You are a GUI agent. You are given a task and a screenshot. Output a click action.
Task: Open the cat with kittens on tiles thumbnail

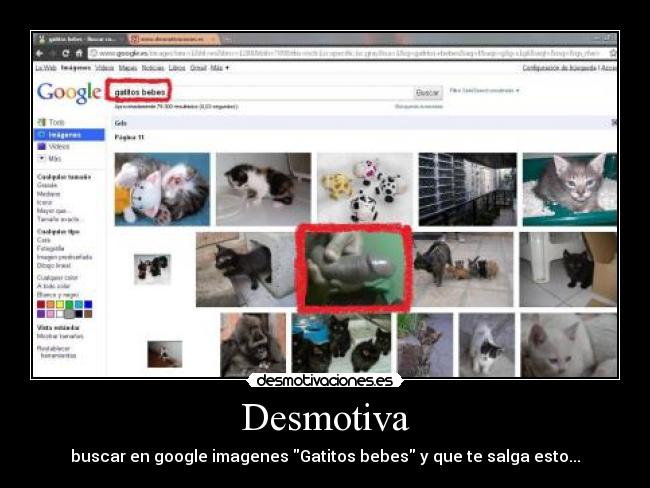pyautogui.click(x=463, y=269)
